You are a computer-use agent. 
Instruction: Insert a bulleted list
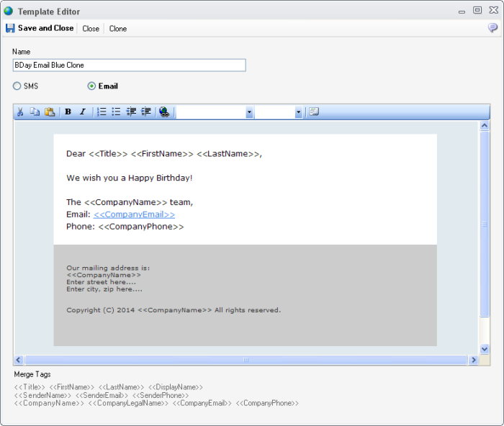[x=116, y=112]
